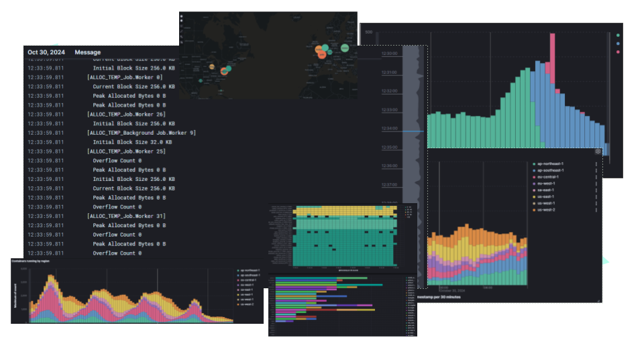This screenshot has width=644, height=362.
Task: Click options icon beside us-west-2 legend
Action: pyautogui.click(x=596, y=210)
